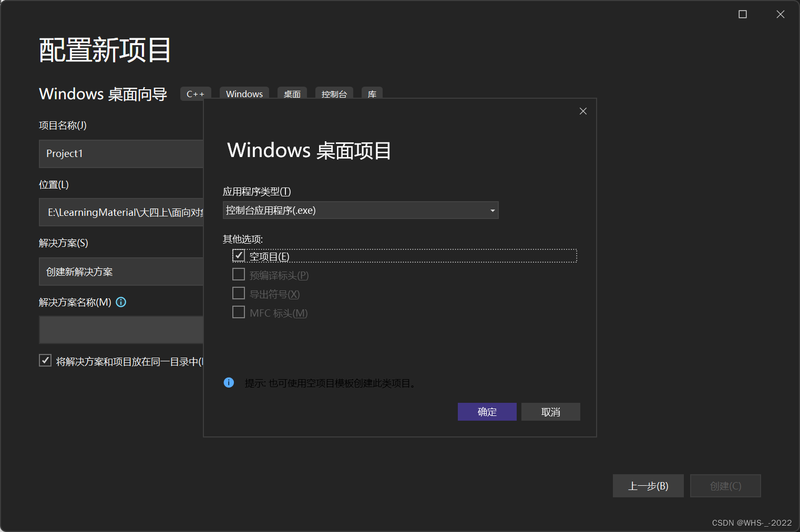Close the Windows 桌面项目 dialog
Image resolution: width=800 pixels, height=532 pixels.
(583, 111)
